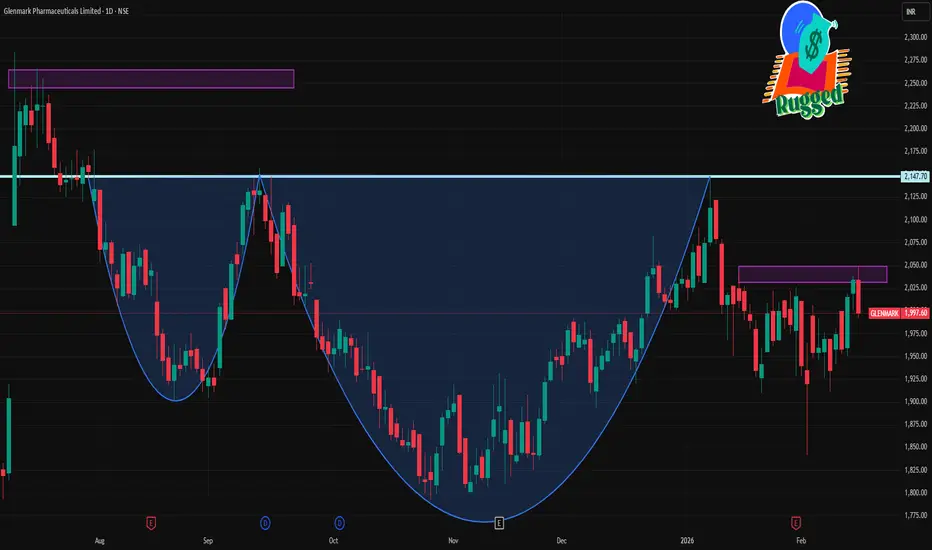Click the 2,075.00 price axis label
This screenshot has width=932, height=550.
click(915, 243)
